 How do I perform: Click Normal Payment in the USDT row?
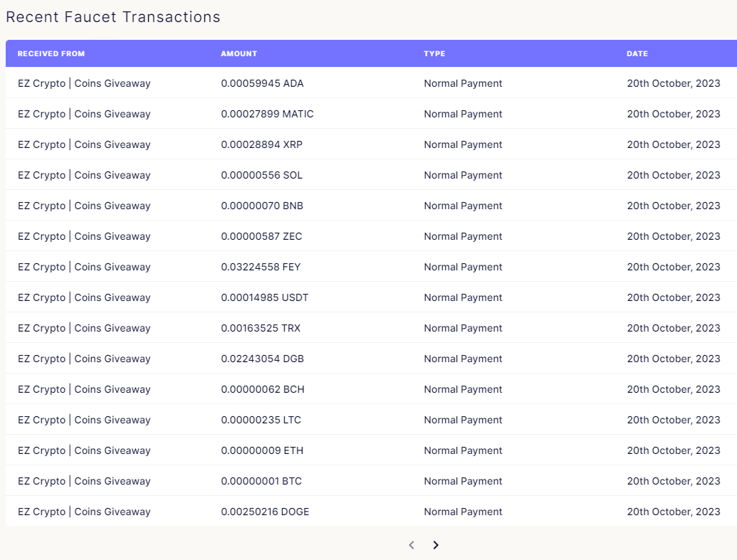click(463, 297)
